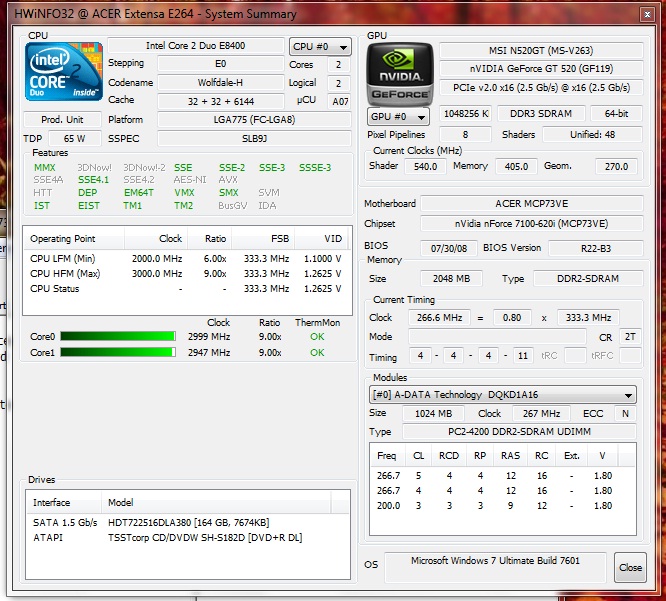Click the EM64T feature label
666x601 pixels.
139,193
